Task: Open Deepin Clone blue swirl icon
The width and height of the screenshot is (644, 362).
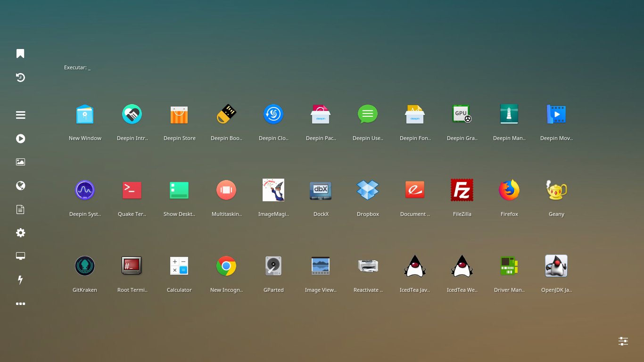Action: (273, 115)
